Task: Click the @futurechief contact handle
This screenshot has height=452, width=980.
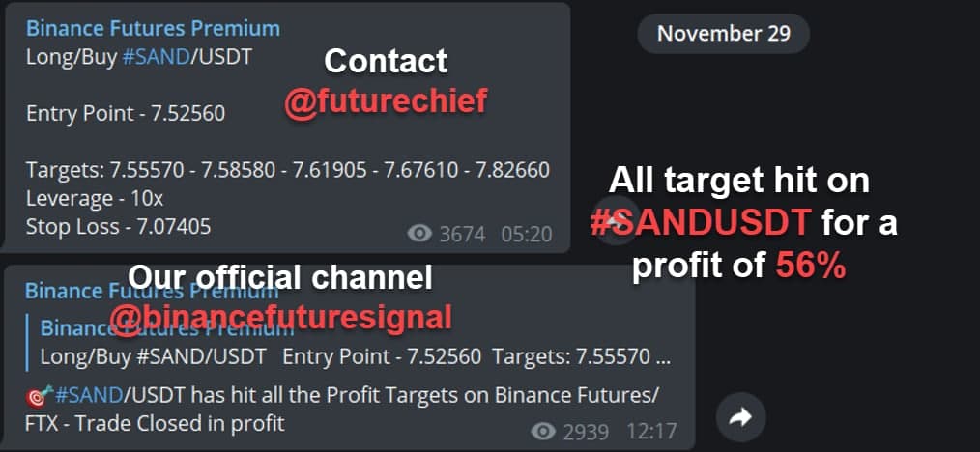Action: [386, 101]
